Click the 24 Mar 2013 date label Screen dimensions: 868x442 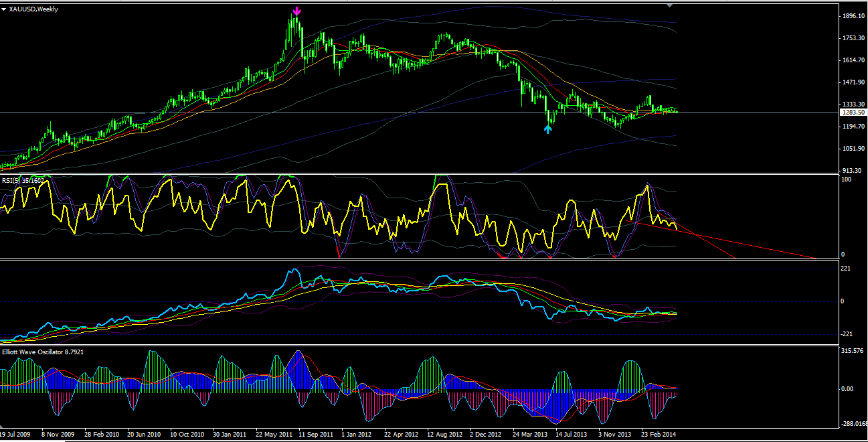530,434
